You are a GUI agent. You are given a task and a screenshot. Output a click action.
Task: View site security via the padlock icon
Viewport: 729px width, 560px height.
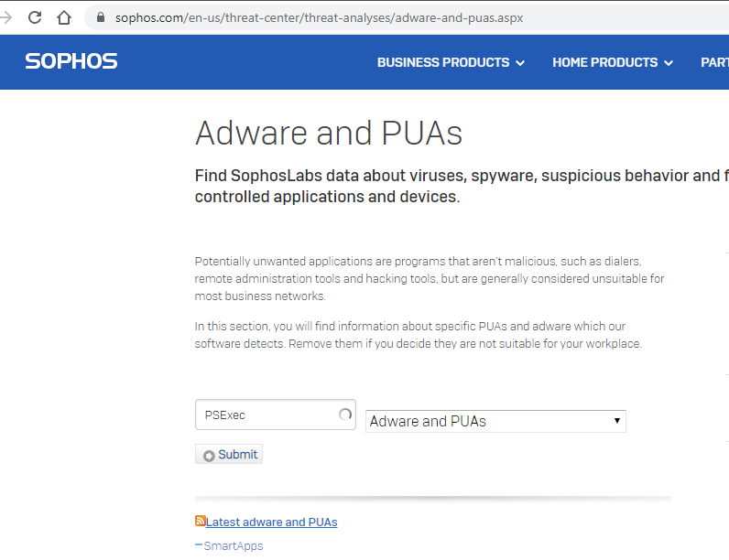tap(101, 17)
